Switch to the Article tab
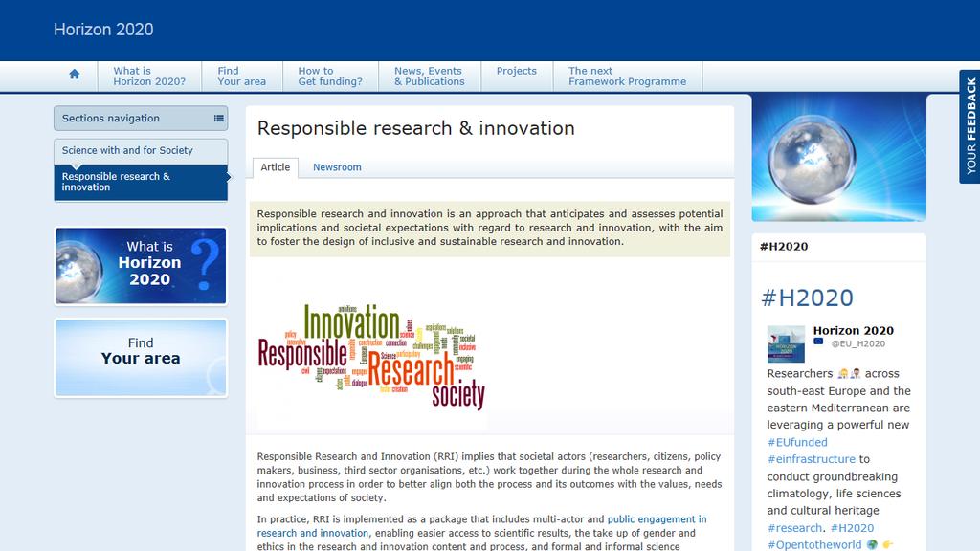980x551 pixels. click(x=275, y=167)
